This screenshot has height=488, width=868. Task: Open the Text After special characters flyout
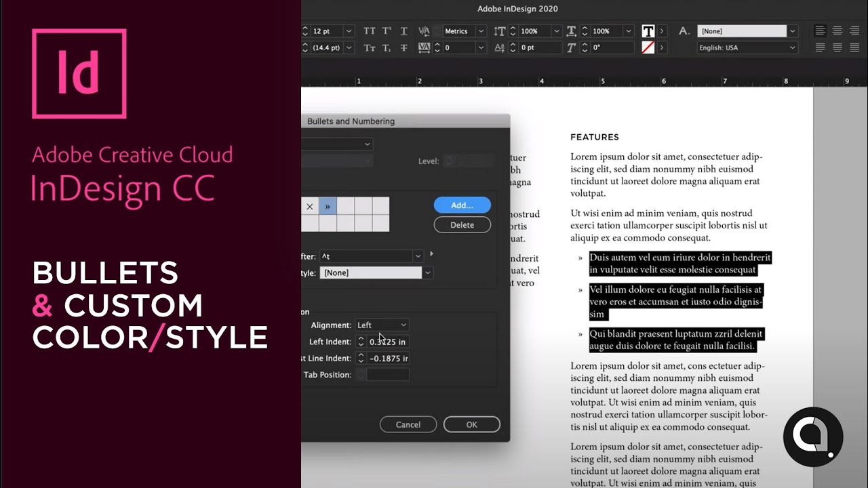click(x=432, y=254)
